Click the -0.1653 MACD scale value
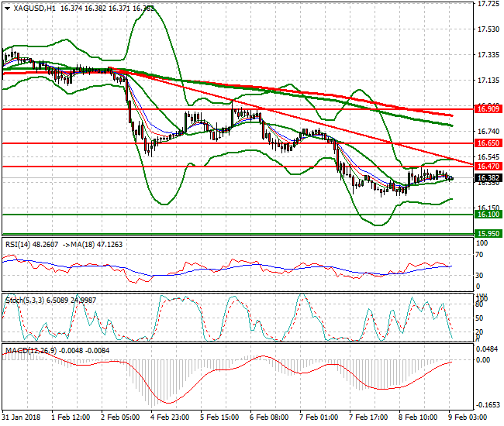 (x=488, y=405)
